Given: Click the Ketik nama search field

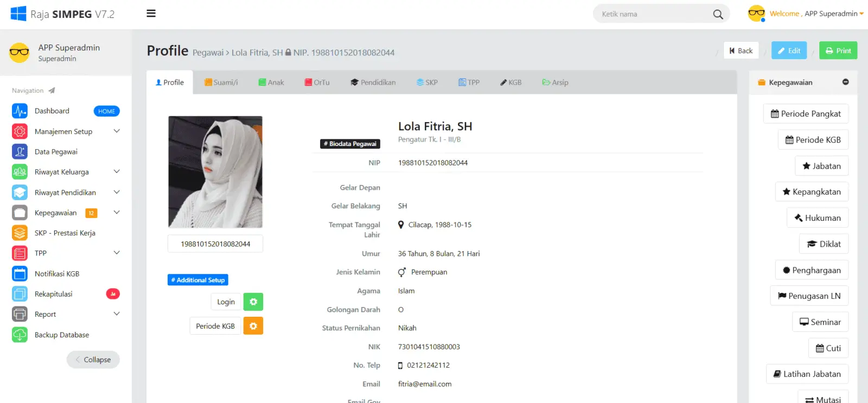Looking at the screenshot, I should tap(654, 14).
